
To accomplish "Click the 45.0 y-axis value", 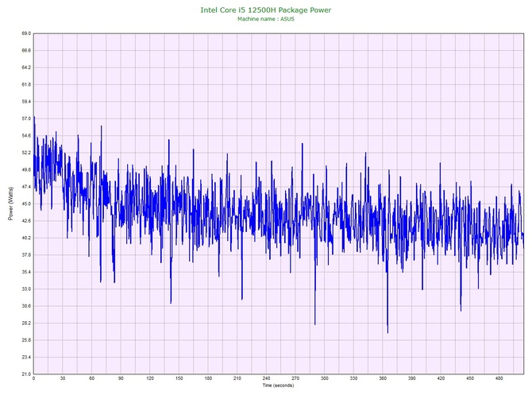I will (x=26, y=203).
